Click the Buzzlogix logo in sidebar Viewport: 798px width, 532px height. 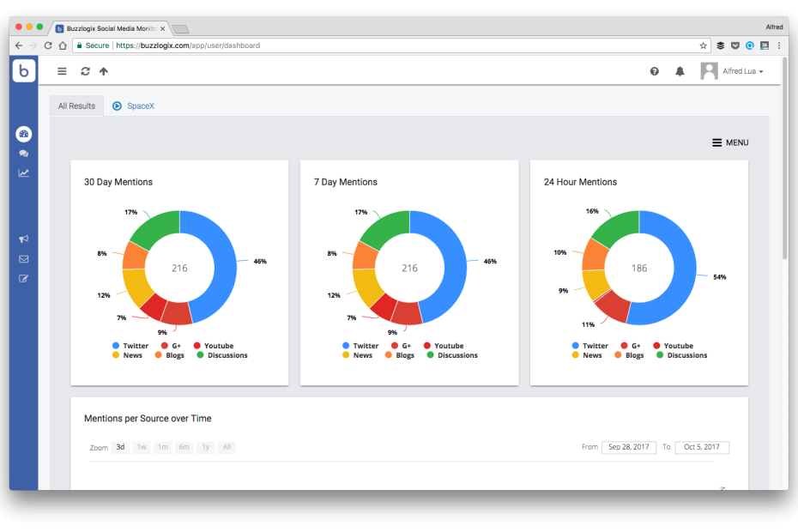click(x=24, y=70)
